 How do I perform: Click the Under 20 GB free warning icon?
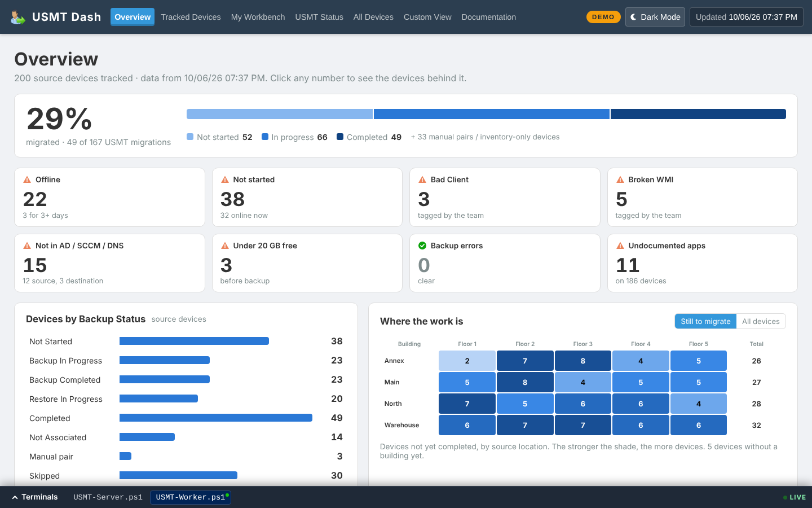[x=225, y=246]
